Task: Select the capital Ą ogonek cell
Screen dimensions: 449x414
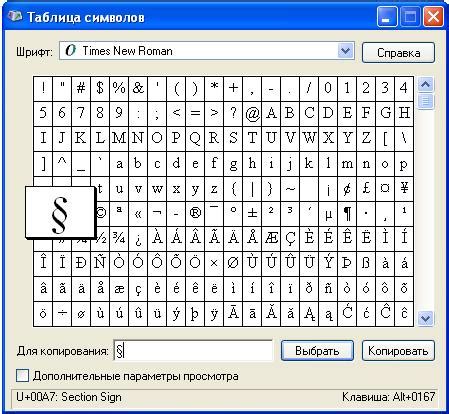Action: point(309,314)
